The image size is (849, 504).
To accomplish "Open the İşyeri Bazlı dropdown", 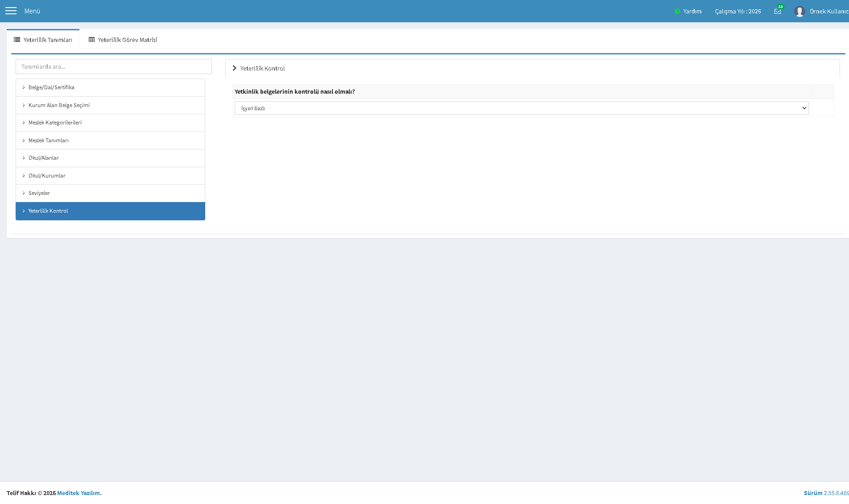I will (522, 108).
